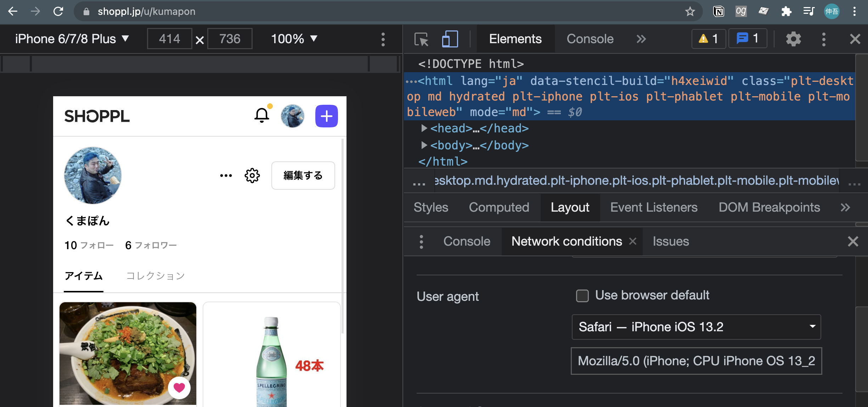This screenshot has width=868, height=407.
Task: Activate the inspect element picker icon
Action: [x=422, y=39]
